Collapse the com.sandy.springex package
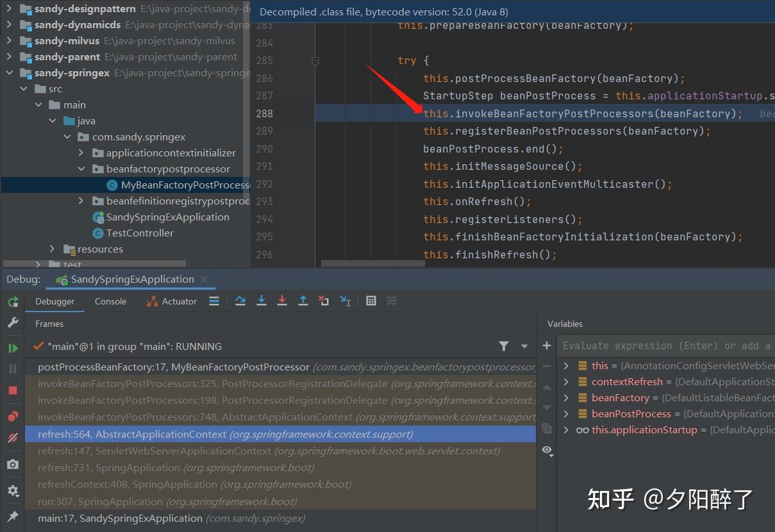Viewport: 775px width, 532px height. tap(67, 137)
